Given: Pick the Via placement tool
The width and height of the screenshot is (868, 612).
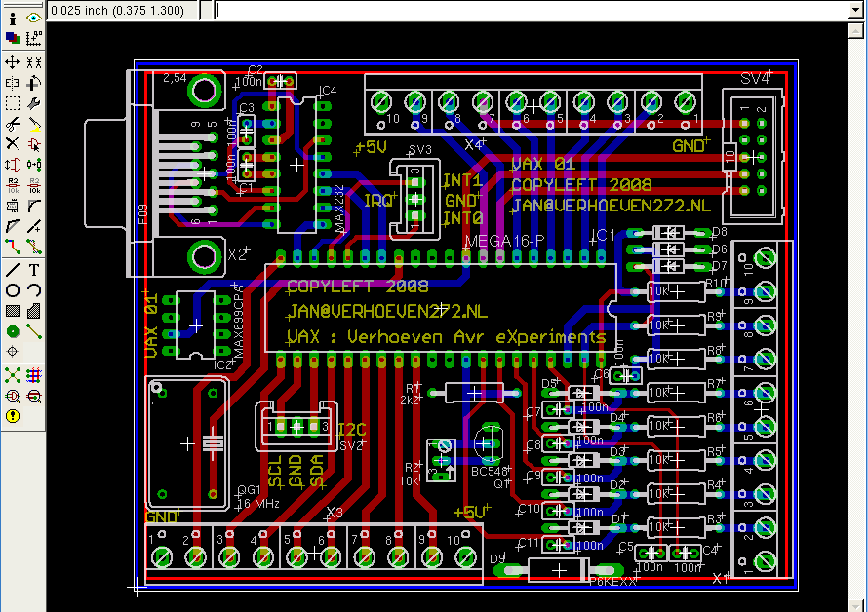Looking at the screenshot, I should tap(13, 331).
